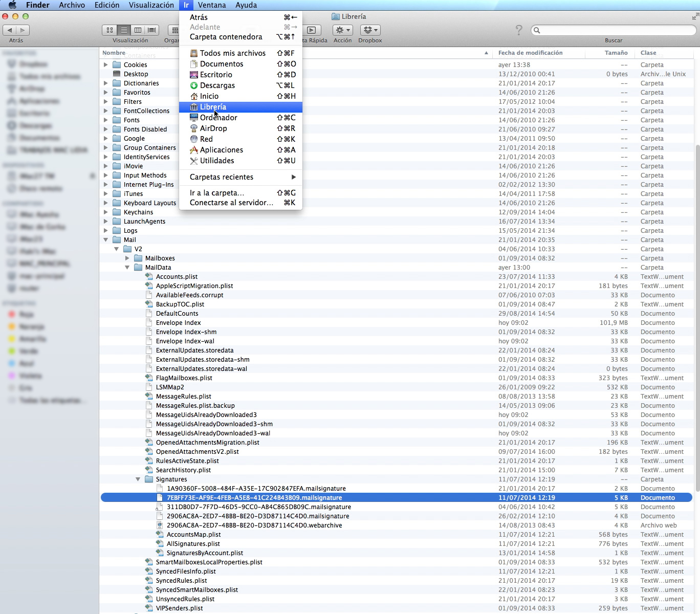Select the iTunes folder row

pyautogui.click(x=397, y=194)
